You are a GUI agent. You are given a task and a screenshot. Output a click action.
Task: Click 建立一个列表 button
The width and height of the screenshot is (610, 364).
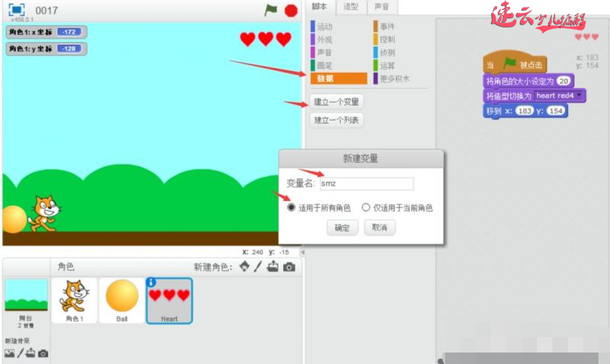[x=337, y=120]
